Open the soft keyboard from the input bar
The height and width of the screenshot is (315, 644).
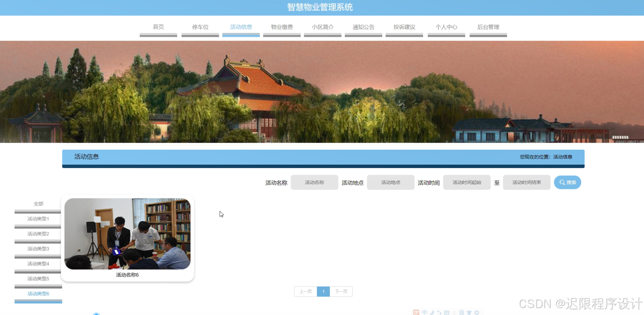tap(447, 312)
